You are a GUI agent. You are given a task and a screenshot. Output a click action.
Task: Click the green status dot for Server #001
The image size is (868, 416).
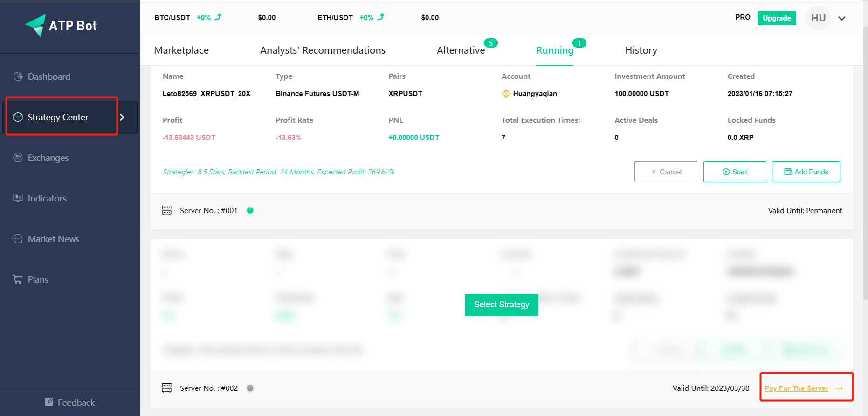(250, 210)
